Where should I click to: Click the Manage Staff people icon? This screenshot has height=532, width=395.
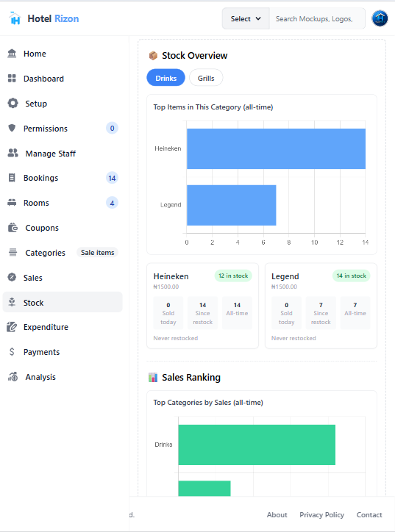(x=13, y=153)
